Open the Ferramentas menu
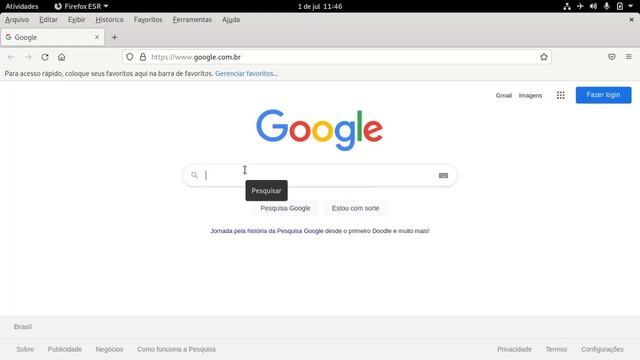The height and width of the screenshot is (360, 640). pyautogui.click(x=192, y=20)
